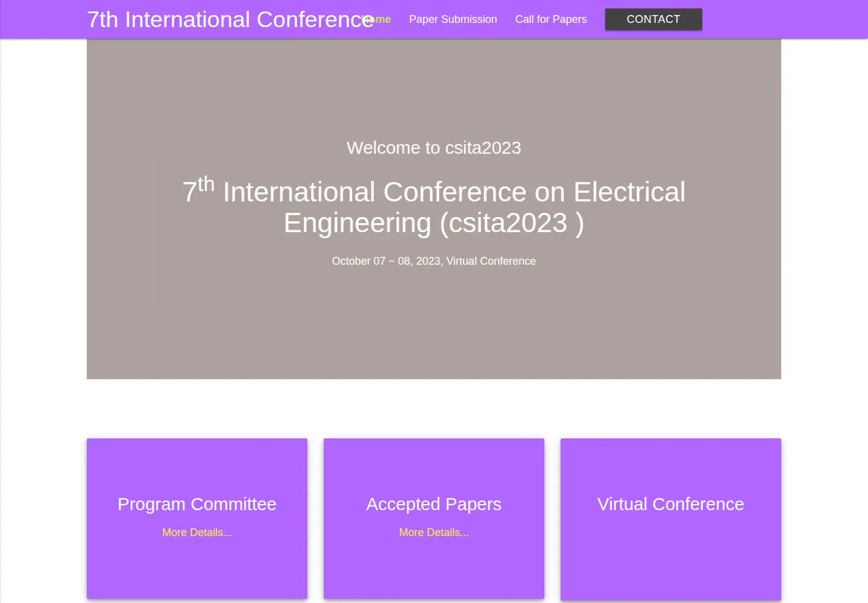Open the Home navigation link
This screenshot has width=868, height=603.
coord(382,19)
